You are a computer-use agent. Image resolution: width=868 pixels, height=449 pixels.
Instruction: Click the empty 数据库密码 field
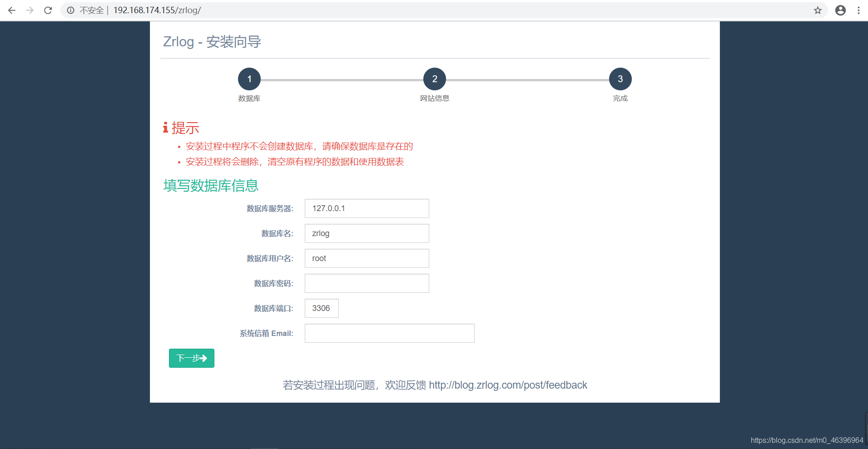[x=367, y=283]
